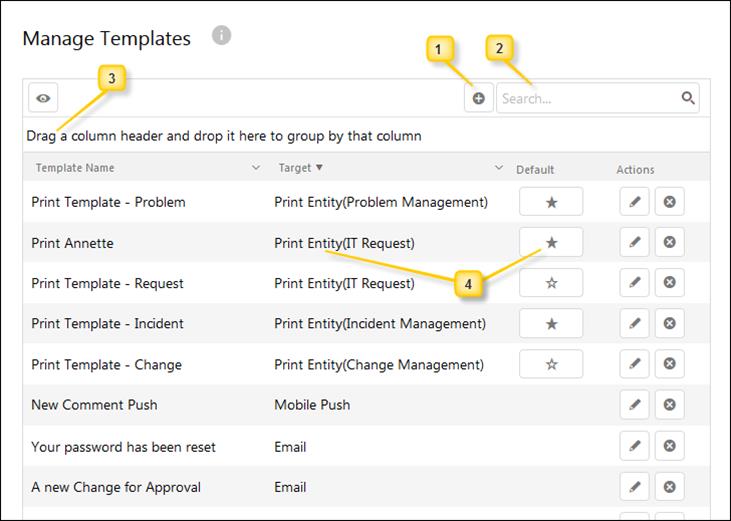The height and width of the screenshot is (521, 731).
Task: Click the add new template plus icon
Action: (479, 98)
